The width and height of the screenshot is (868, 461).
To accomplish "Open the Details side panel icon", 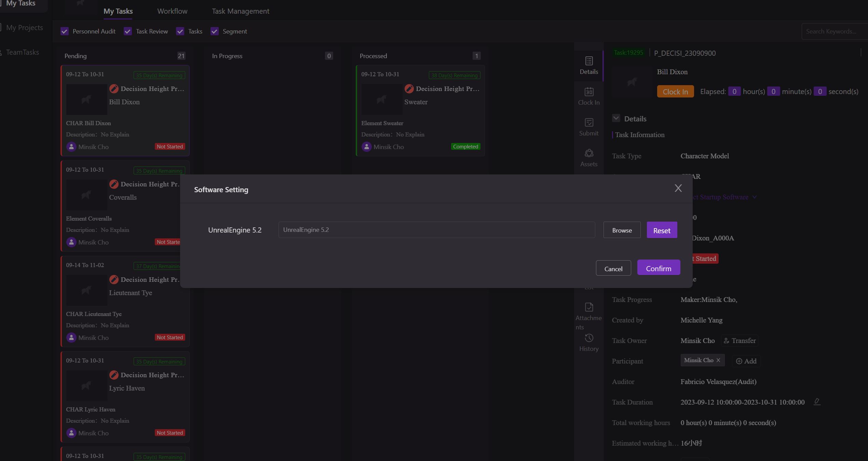I will pos(589,66).
